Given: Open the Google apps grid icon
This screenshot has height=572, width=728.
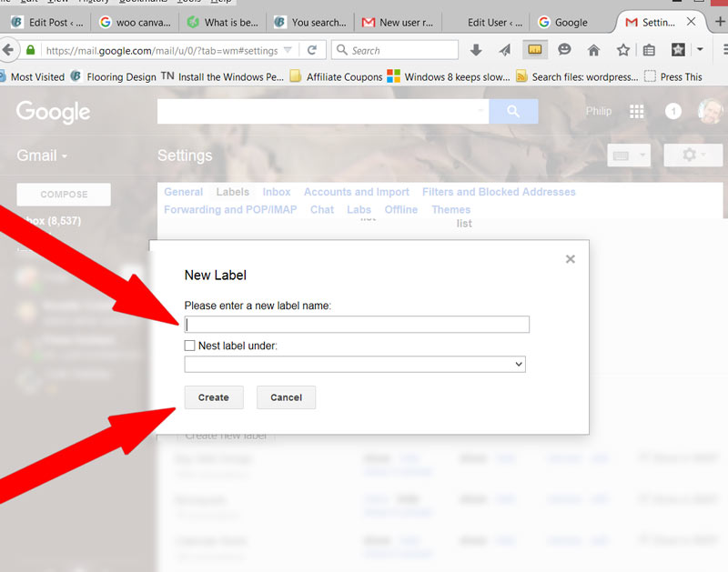Looking at the screenshot, I should tap(637, 111).
